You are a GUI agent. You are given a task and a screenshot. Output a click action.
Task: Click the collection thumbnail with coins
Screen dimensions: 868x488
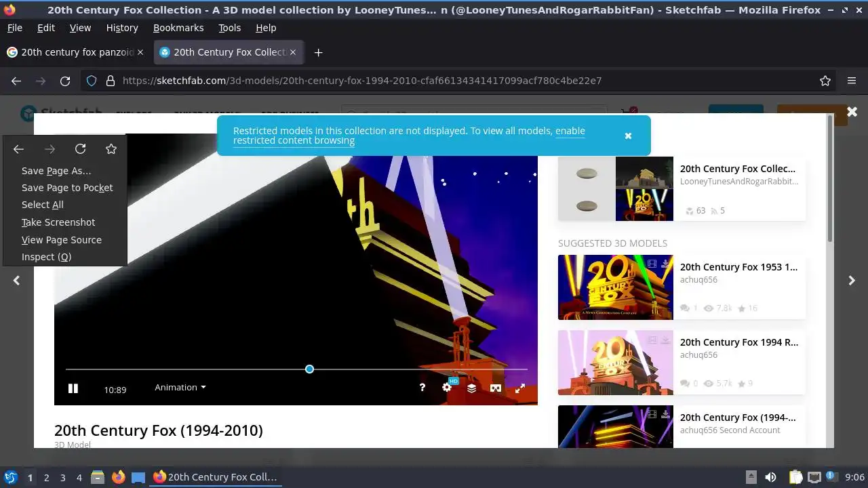tap(587, 188)
